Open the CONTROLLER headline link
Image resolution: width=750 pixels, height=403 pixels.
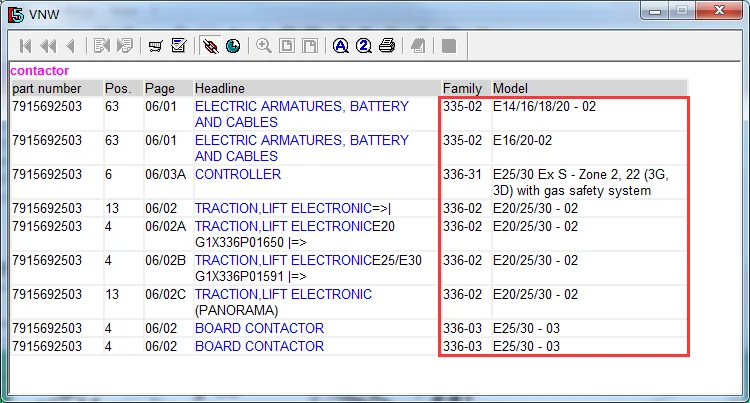[238, 174]
